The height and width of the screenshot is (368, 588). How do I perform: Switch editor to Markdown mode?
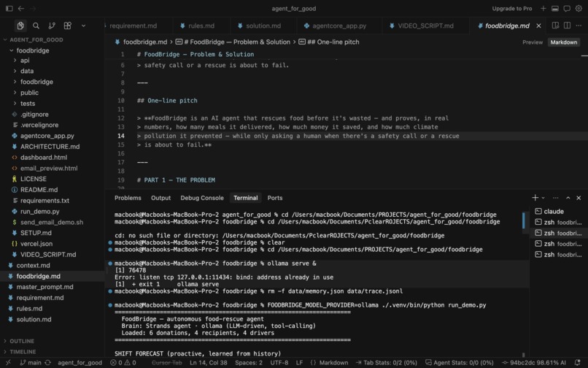point(564,42)
